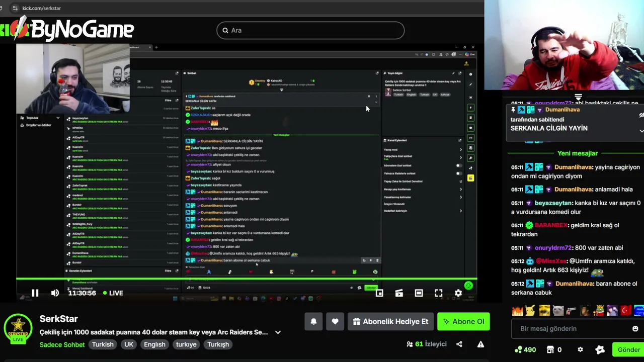644x362 pixels.
Task: Open beyazseytan username in chat
Action: pos(553,203)
